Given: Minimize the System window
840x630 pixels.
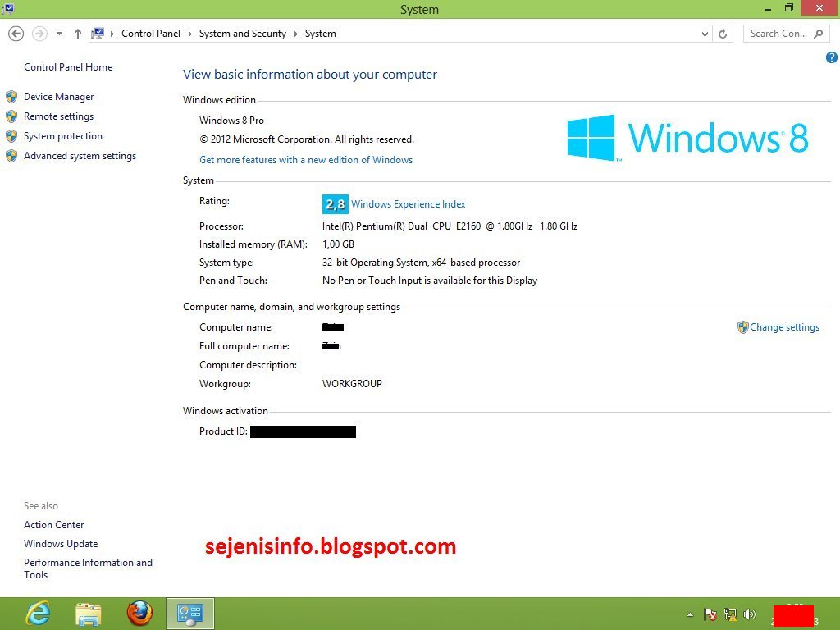Looking at the screenshot, I should point(768,8).
